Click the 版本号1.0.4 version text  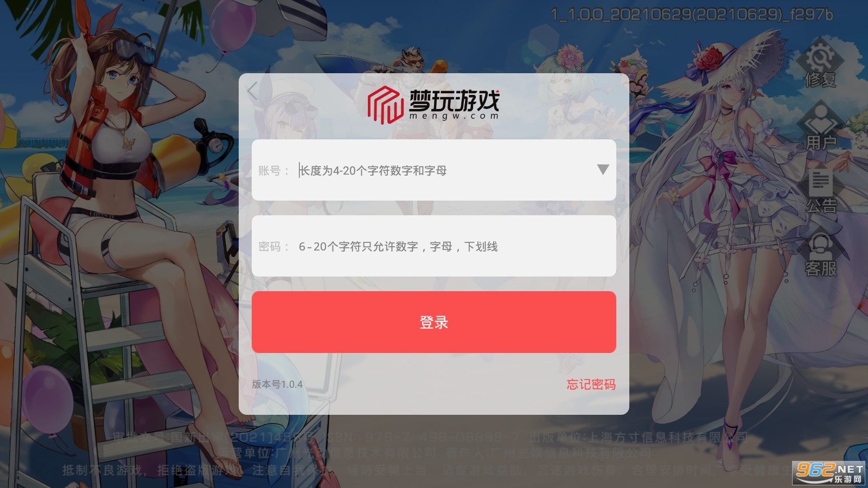[x=277, y=384]
